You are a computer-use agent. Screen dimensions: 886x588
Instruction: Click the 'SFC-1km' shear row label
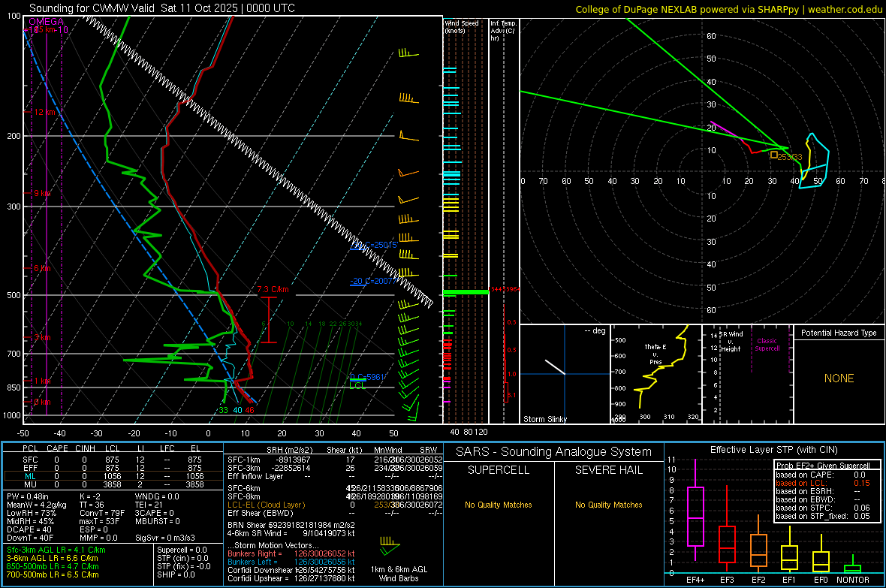click(x=244, y=460)
